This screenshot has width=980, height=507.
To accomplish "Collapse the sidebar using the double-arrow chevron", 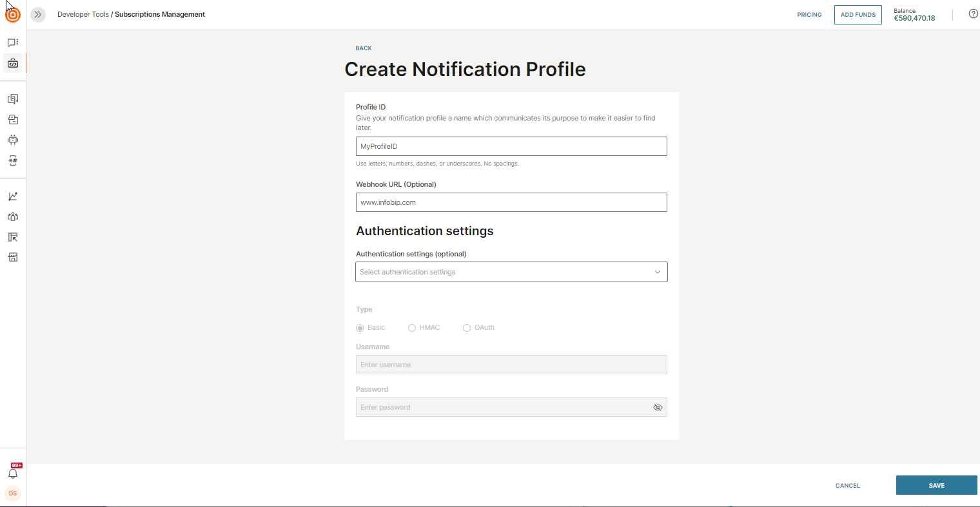I will click(37, 14).
